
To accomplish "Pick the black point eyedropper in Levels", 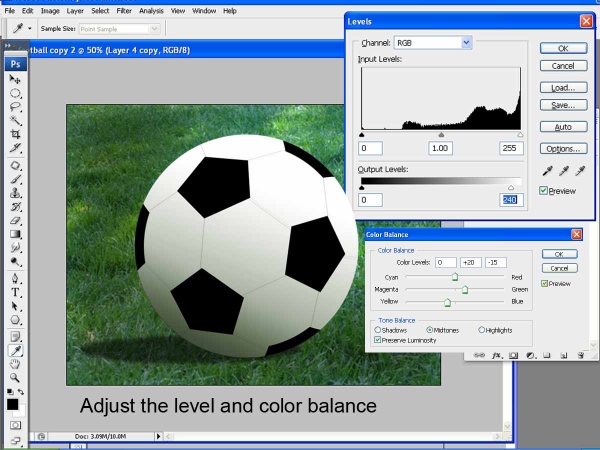I will click(x=548, y=171).
